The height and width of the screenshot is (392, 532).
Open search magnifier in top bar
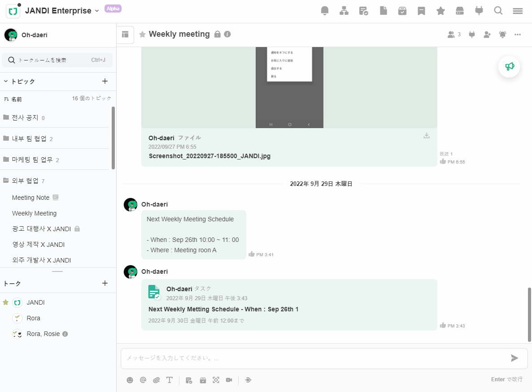(x=498, y=11)
